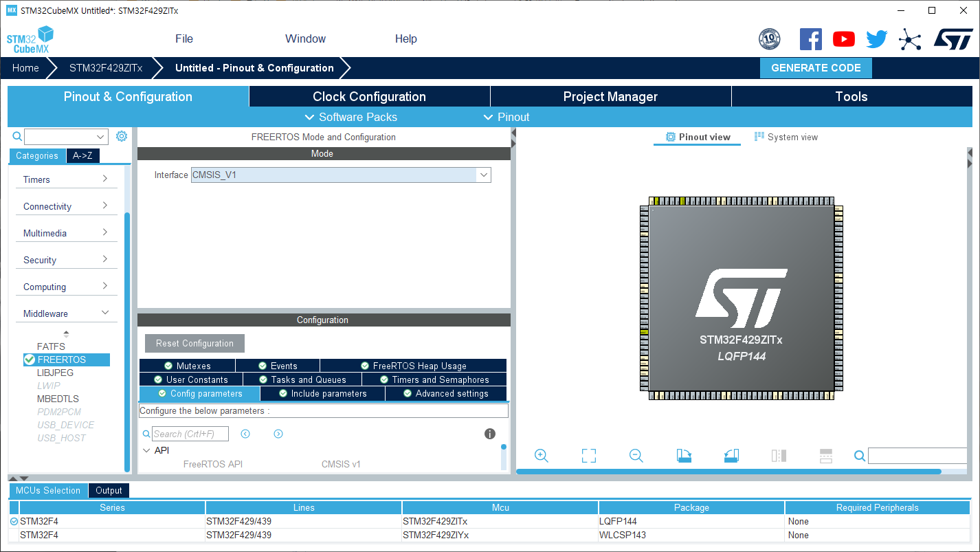Screen dimensions: 980x552
Task: Click the bottom panel collapse arrows
Action: coord(19,478)
